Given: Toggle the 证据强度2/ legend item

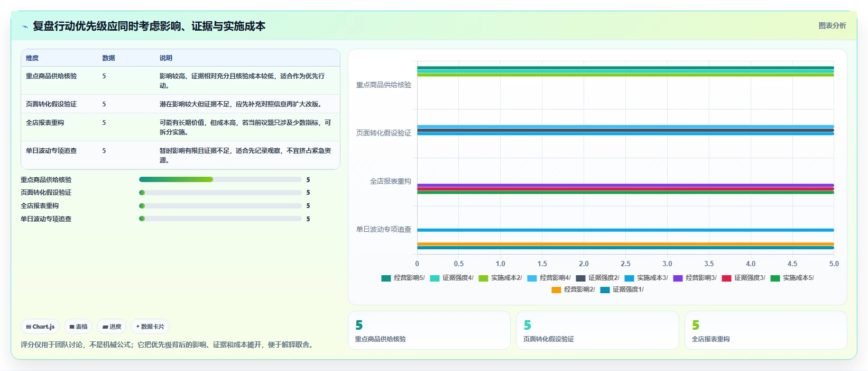Looking at the screenshot, I should click(597, 278).
